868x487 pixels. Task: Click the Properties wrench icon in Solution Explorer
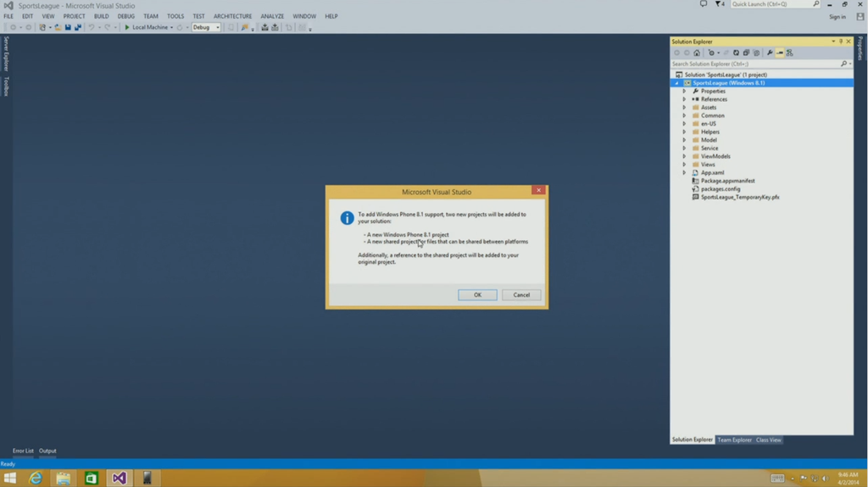pos(770,53)
